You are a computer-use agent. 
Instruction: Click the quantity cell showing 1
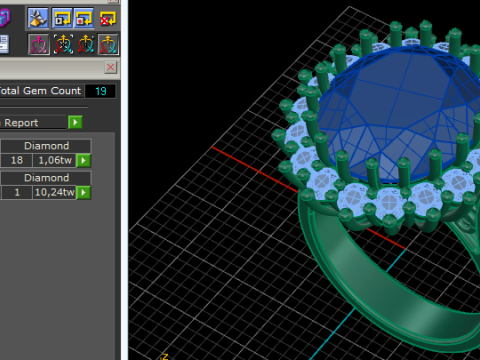click(17, 192)
